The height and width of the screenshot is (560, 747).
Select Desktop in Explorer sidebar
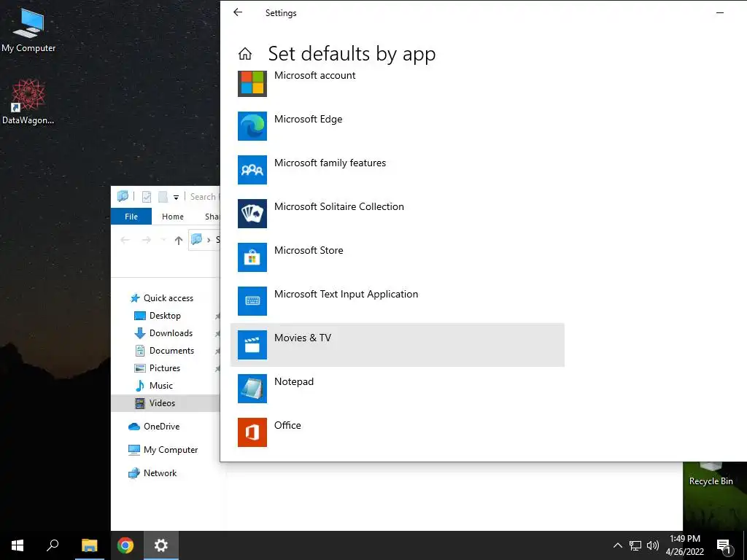(x=158, y=316)
